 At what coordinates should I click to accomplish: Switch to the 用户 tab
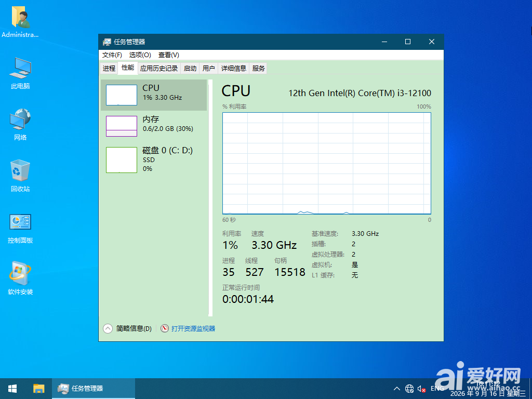tap(209, 68)
